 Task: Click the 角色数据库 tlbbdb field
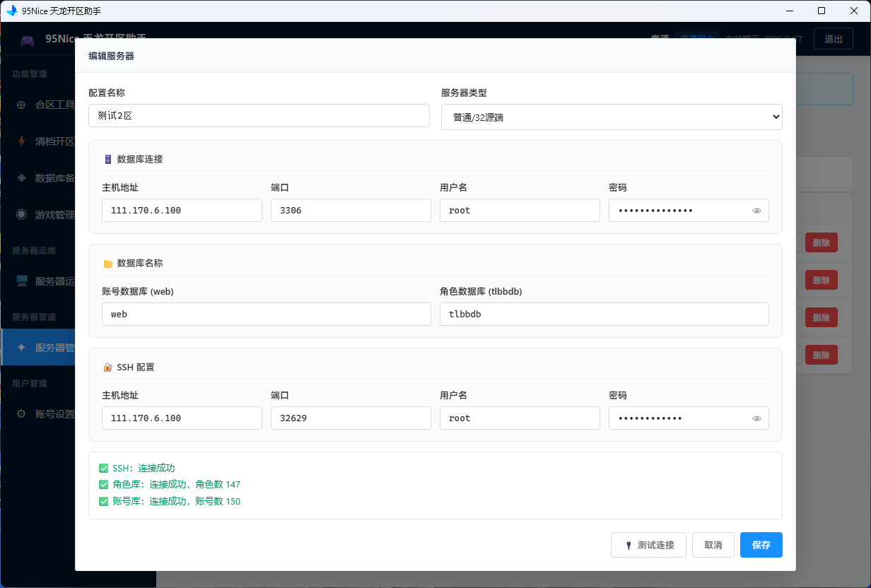tap(604, 314)
